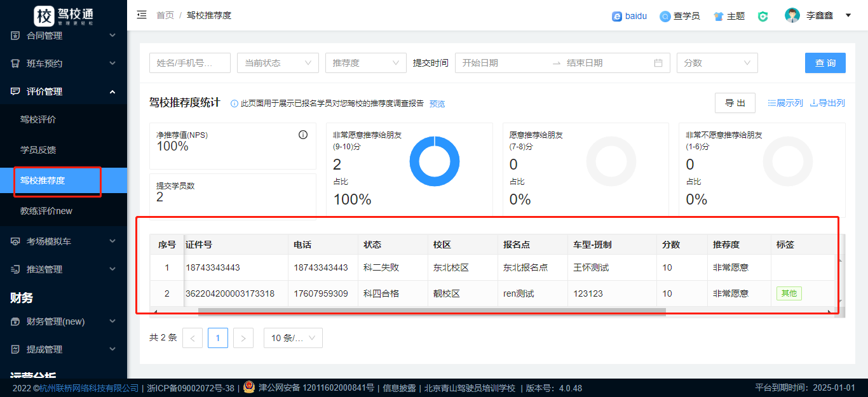This screenshot has width=868, height=397.
Task: Click the 结束日期 input field
Action: point(607,63)
